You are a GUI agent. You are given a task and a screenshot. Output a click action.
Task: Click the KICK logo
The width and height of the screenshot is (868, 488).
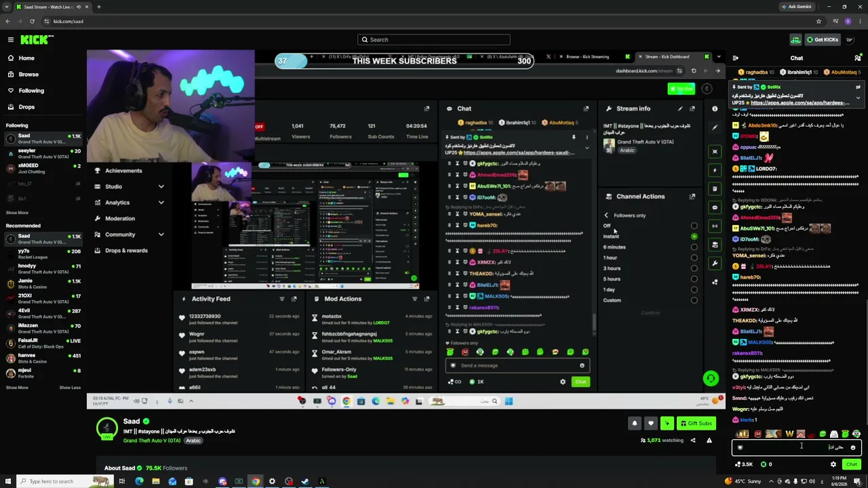[34, 40]
